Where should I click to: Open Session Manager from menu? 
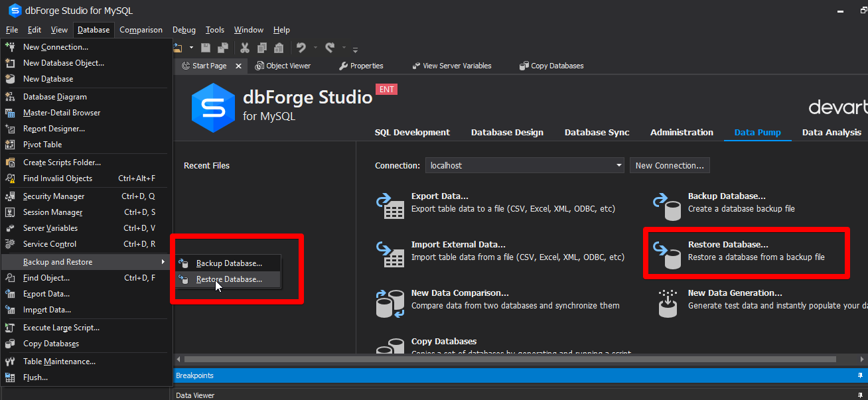point(86,212)
